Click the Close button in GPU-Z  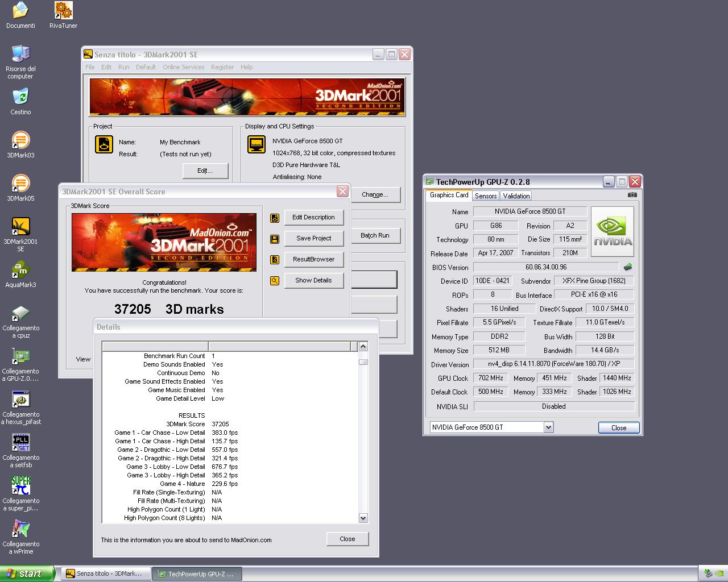[x=619, y=427]
